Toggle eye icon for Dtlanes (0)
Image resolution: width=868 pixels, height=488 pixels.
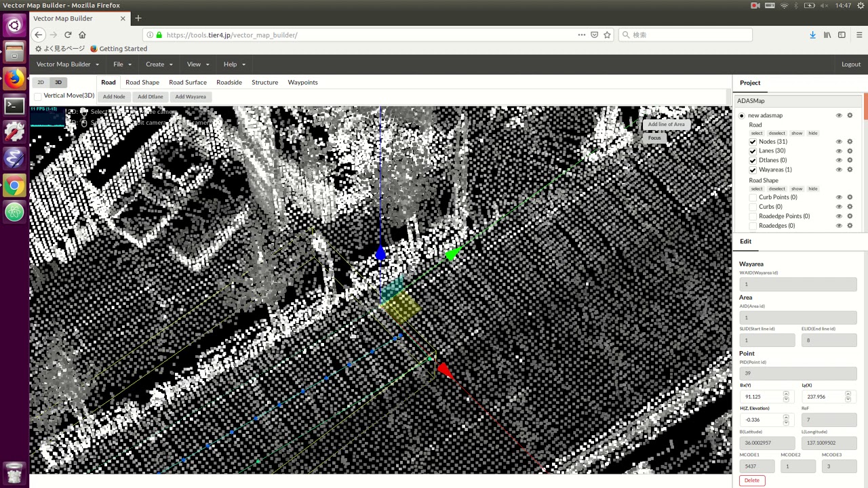coord(839,160)
